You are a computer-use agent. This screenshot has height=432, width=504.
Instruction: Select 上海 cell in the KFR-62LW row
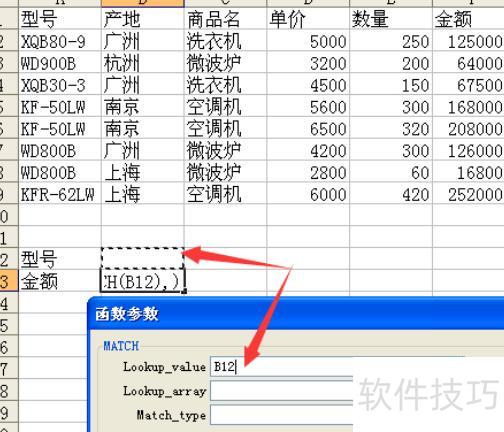(143, 194)
